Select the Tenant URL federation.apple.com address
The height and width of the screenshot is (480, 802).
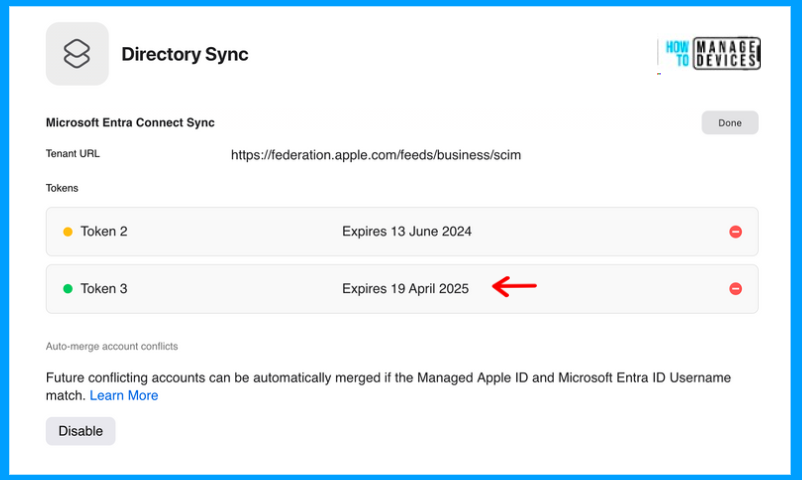coord(375,155)
